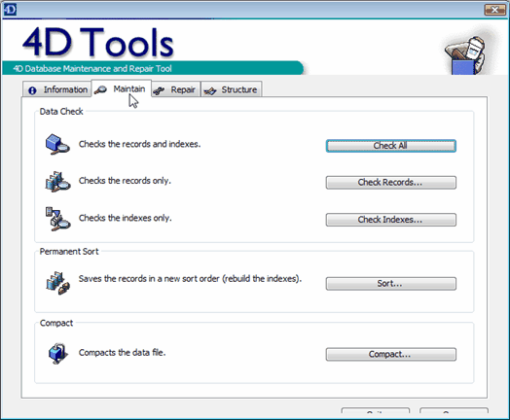This screenshot has width=510, height=420.
Task: Click the compact data file icon
Action: pos(58,354)
